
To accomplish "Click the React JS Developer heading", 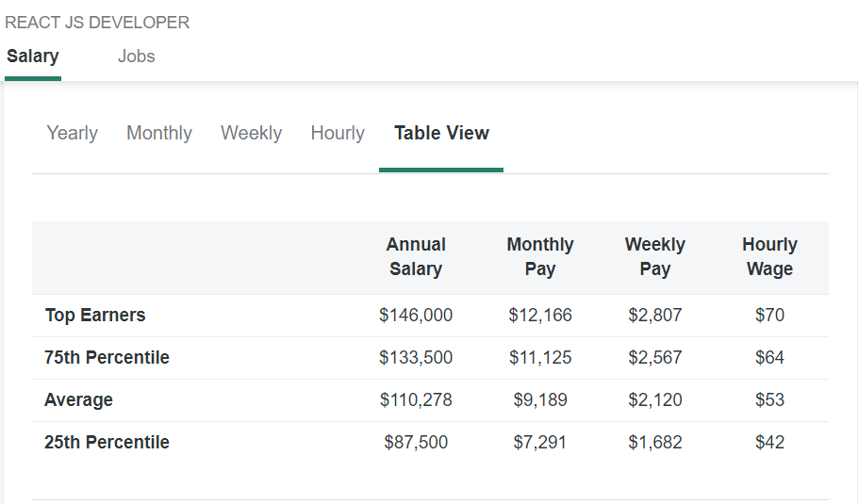I will (x=97, y=23).
